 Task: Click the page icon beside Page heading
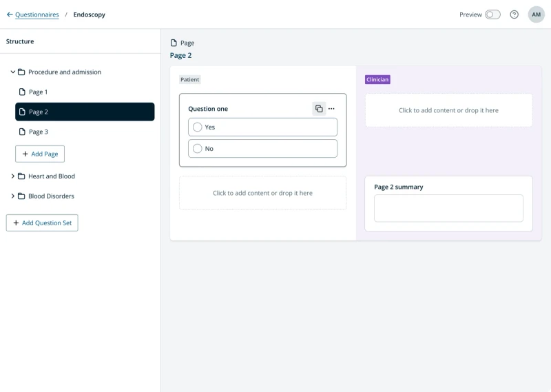pos(174,43)
